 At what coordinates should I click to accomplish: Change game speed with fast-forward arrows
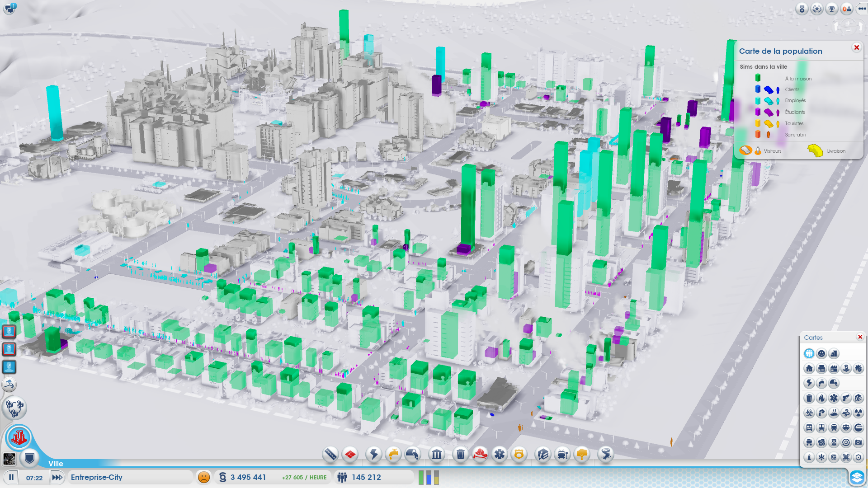pos(57,477)
